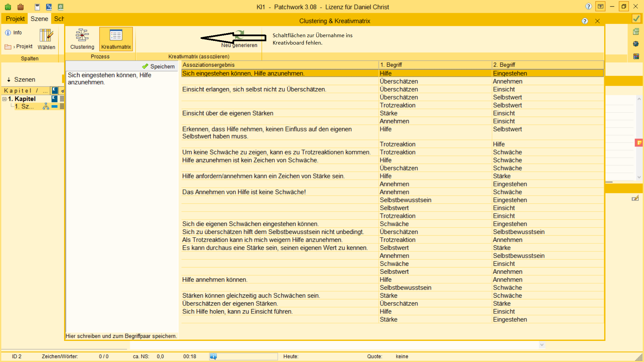Select row 'Einsicht über die eigenen Stärken'
This screenshot has width=644, height=362.
pos(392,113)
